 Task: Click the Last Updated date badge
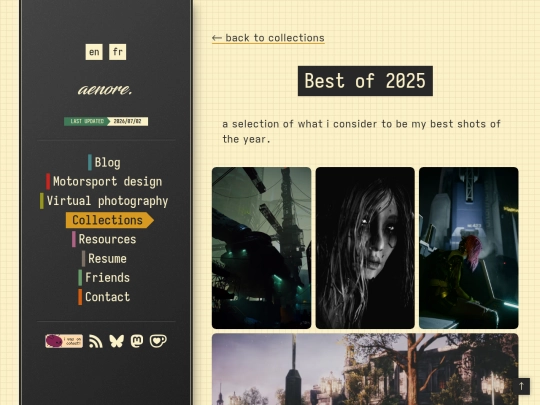tap(106, 121)
